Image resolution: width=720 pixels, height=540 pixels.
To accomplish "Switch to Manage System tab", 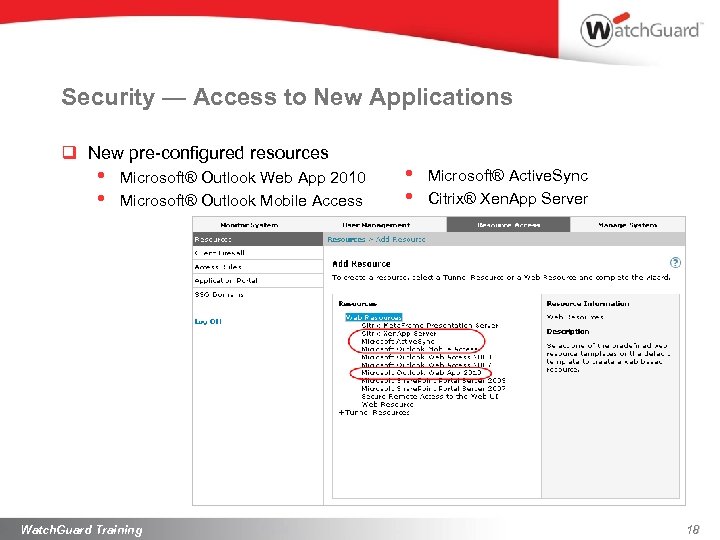I will coord(628,225).
